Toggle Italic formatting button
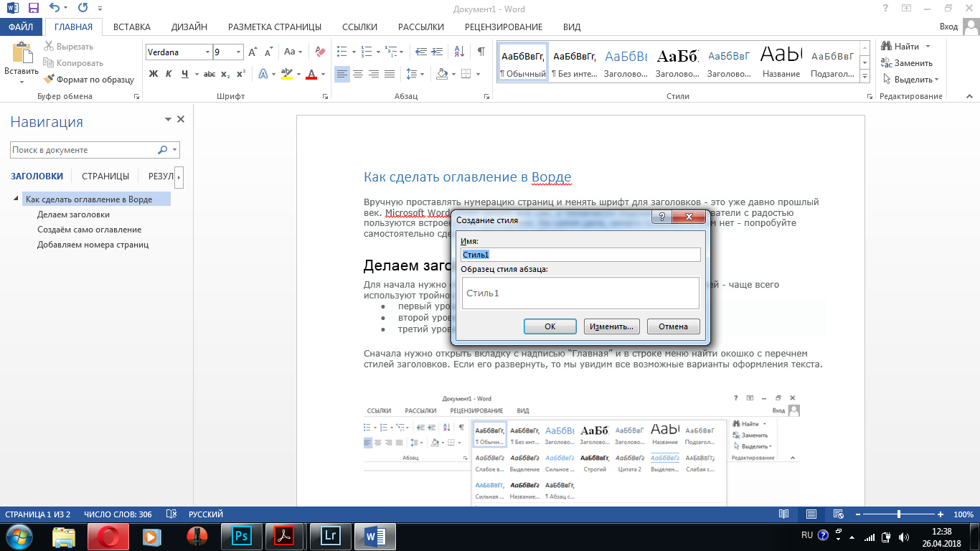Image resolution: width=980 pixels, height=551 pixels. pos(169,74)
